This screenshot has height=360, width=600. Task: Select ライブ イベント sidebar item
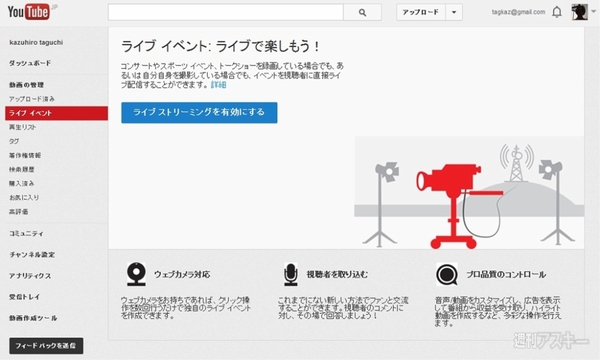tap(57, 113)
